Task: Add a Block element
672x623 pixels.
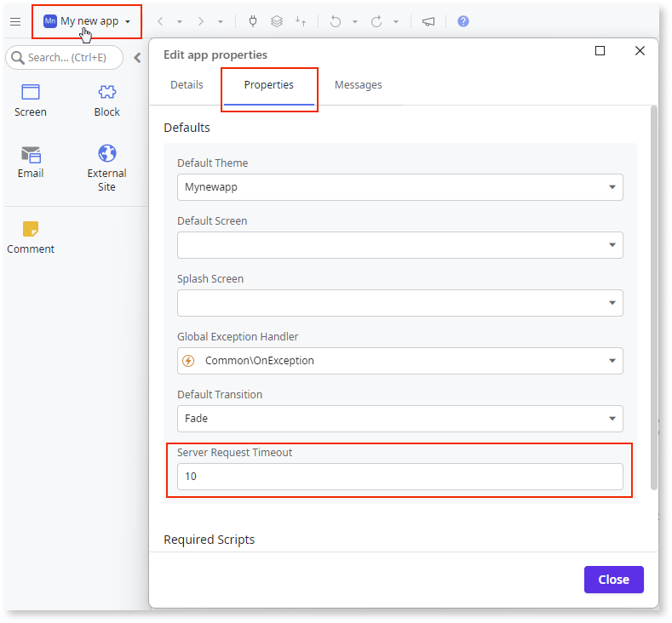Action: 106,100
